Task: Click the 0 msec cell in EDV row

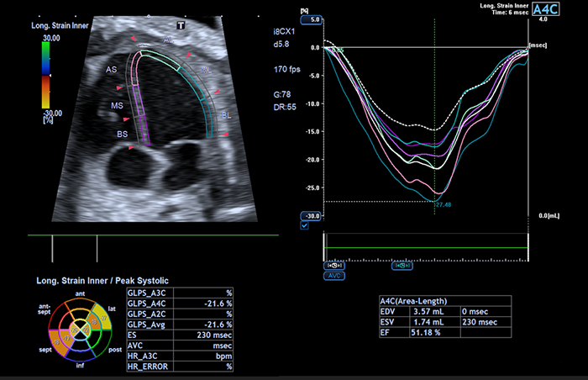Action: 475,311
